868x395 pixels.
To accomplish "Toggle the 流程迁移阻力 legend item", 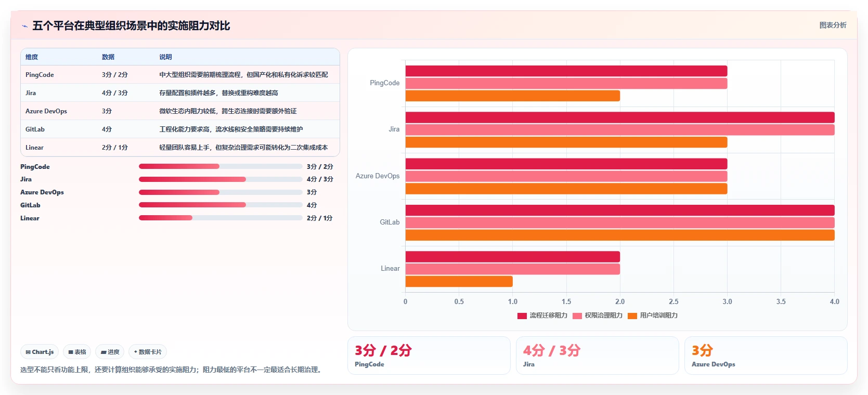I will click(542, 315).
